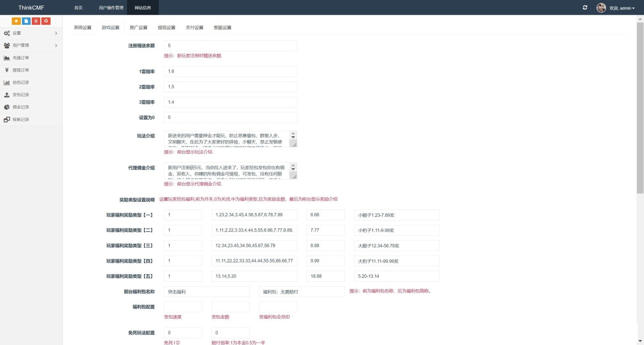Focus the 注册赠送余额 input field
Viewport: 644px width, 345px height.
pyautogui.click(x=230, y=46)
